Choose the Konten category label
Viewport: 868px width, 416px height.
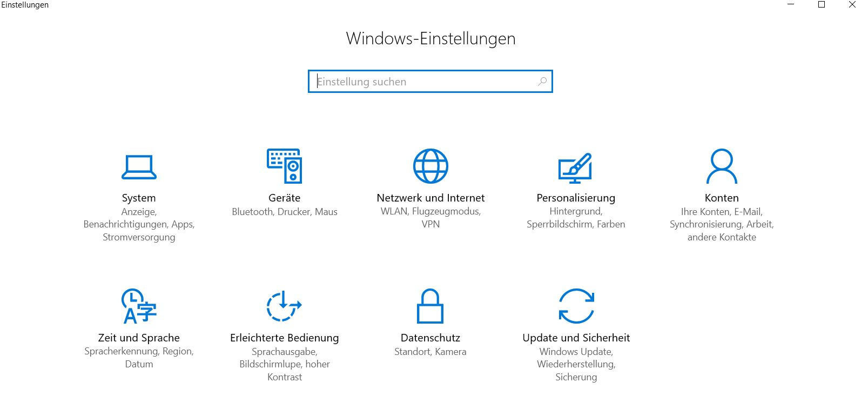click(x=722, y=198)
